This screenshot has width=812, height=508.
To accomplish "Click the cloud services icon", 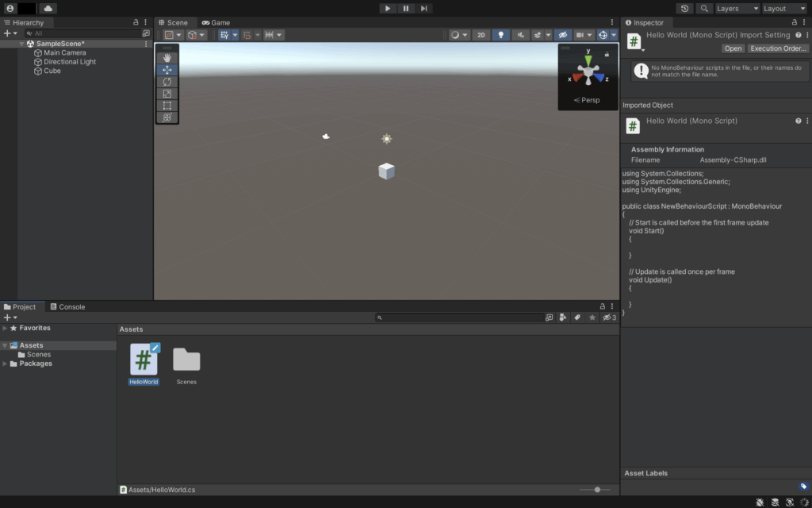I will (x=48, y=8).
